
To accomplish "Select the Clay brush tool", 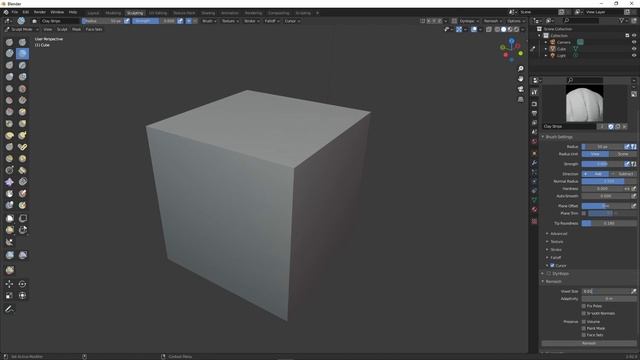I will click(9, 53).
